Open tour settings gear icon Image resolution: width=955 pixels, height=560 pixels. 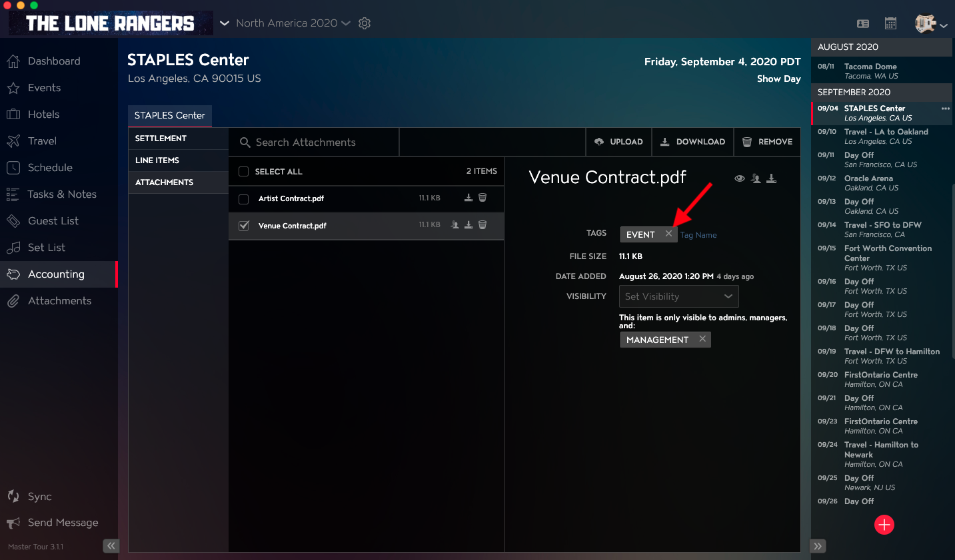(365, 23)
